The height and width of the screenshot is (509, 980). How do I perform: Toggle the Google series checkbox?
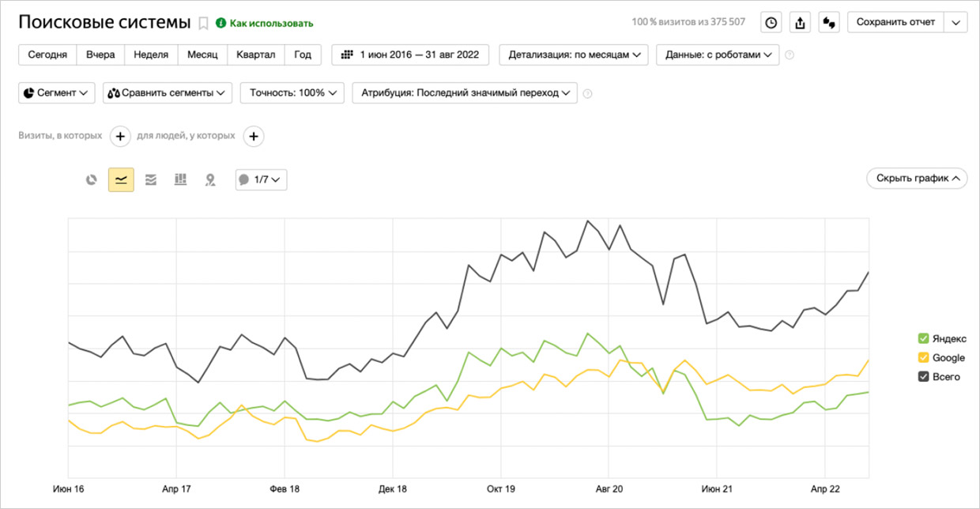click(923, 357)
